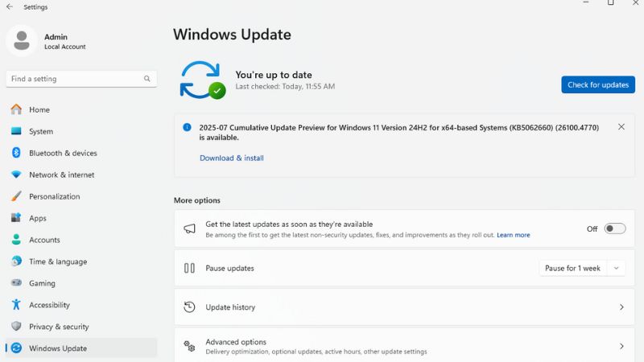Click the Pause updates label
Screen dimensions: 644x362
click(x=229, y=268)
